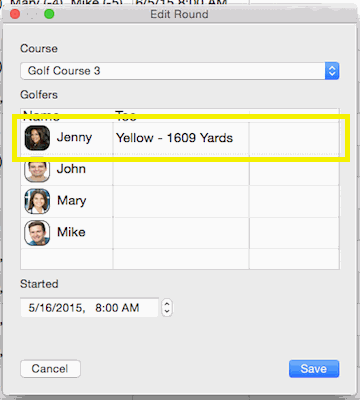Click John's empty tee cell
Screen dimensions: 360x400
(181, 169)
